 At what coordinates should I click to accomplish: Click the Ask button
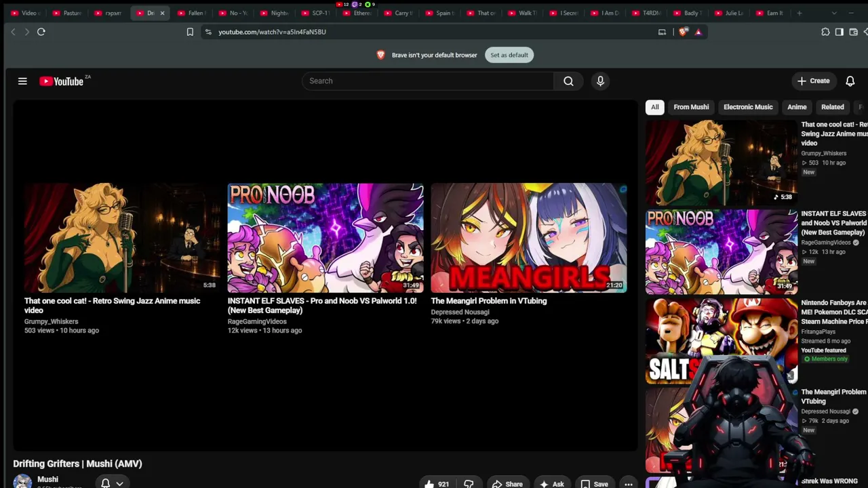[552, 484]
